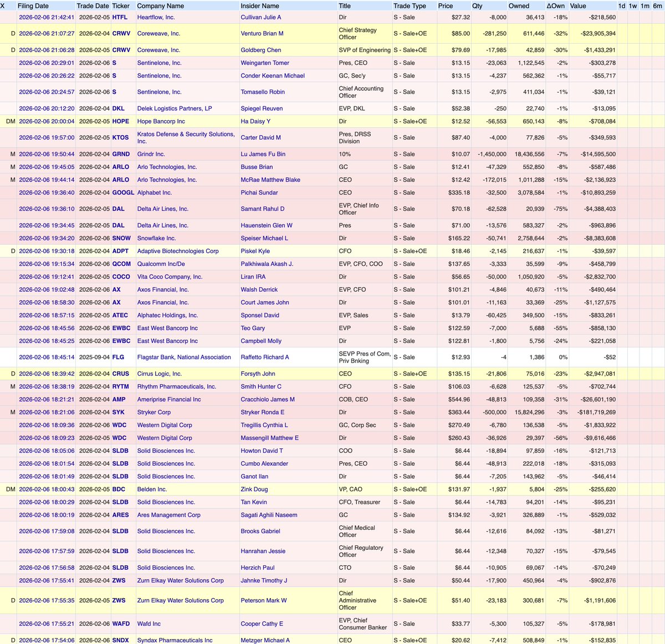This screenshot has height=644, width=665.
Task: Open the GOOGL ticker link
Action: (x=123, y=192)
